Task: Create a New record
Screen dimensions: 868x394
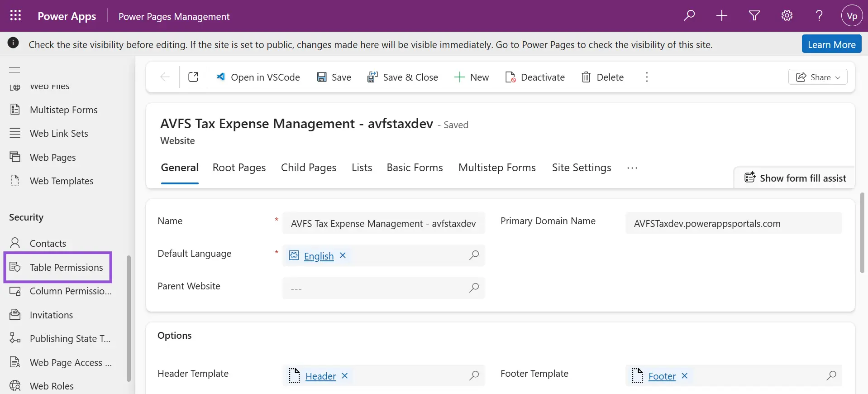Action: [472, 77]
